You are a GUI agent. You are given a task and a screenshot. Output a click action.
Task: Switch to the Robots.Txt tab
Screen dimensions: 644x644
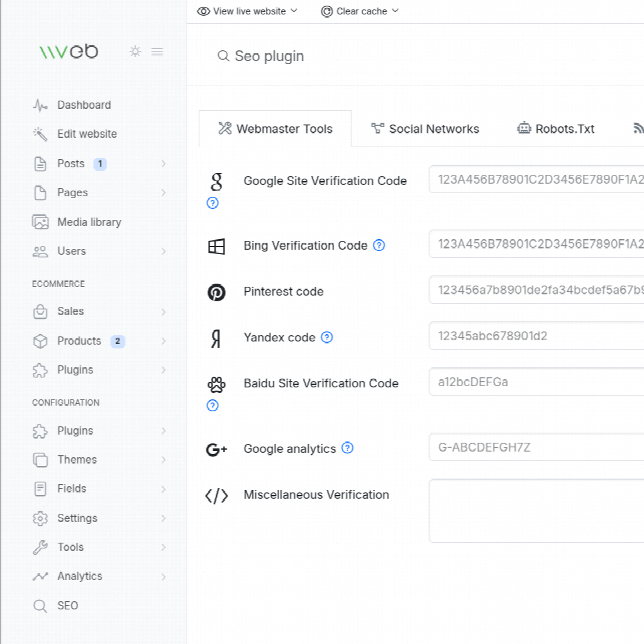tap(556, 129)
